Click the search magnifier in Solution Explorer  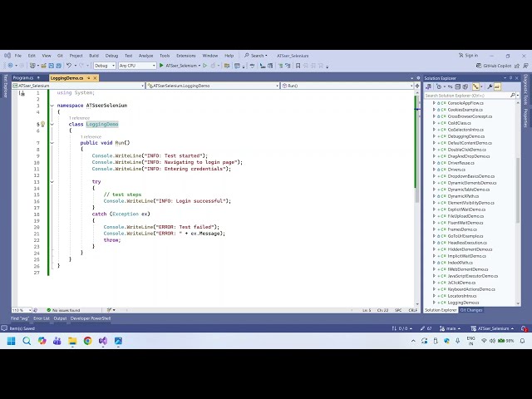click(x=512, y=96)
